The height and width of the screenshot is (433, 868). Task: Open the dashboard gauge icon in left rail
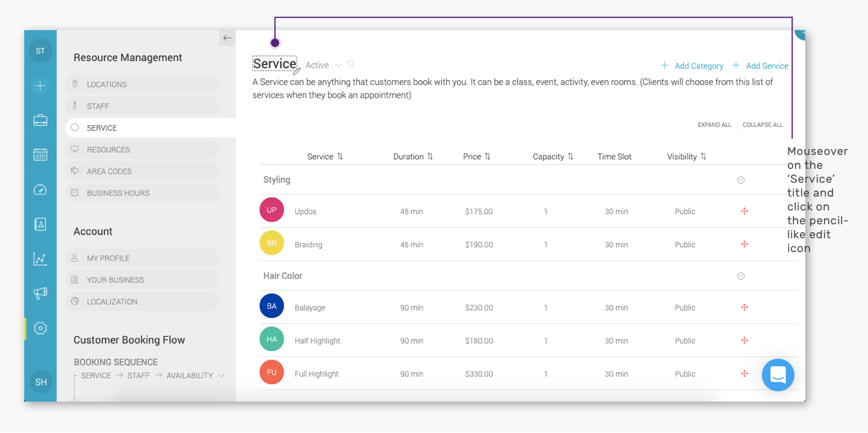[40, 190]
